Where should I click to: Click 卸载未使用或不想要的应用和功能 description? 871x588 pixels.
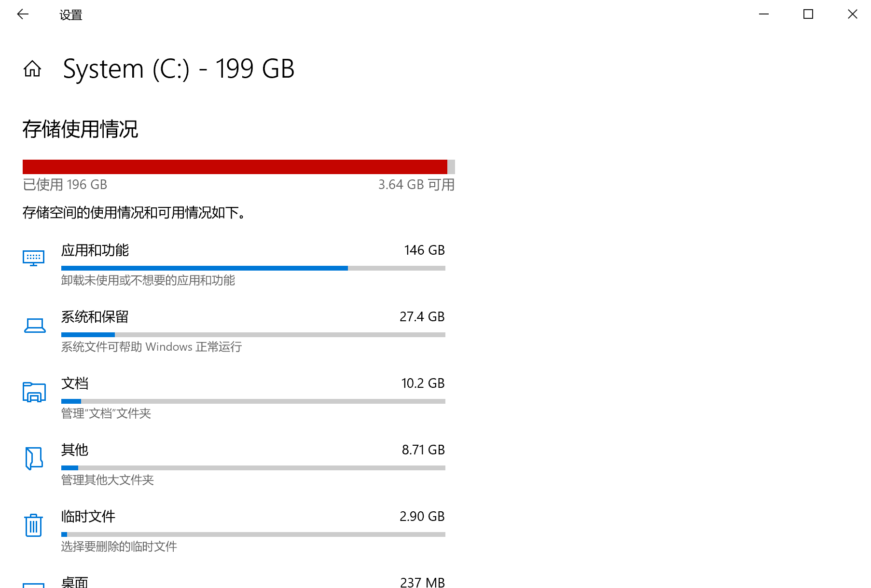point(148,280)
